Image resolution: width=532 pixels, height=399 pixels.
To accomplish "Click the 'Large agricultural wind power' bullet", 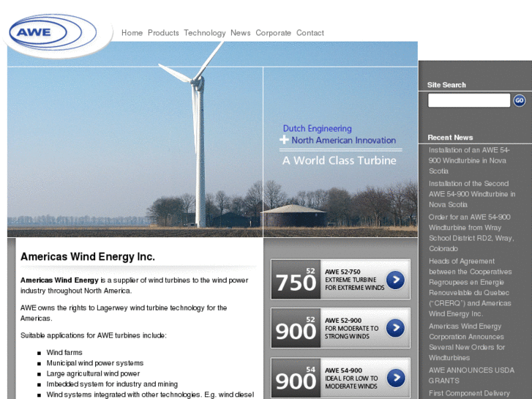I will (94, 373).
